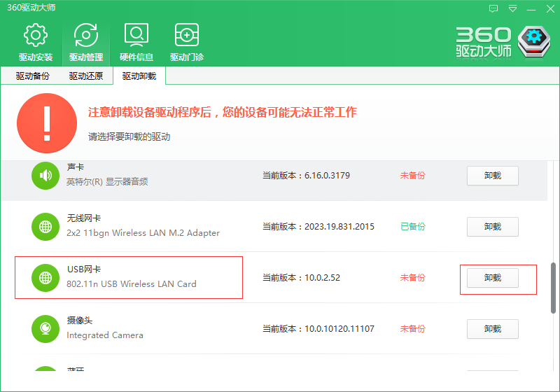Click the 已备份 status of 无线网卡

pos(413,227)
